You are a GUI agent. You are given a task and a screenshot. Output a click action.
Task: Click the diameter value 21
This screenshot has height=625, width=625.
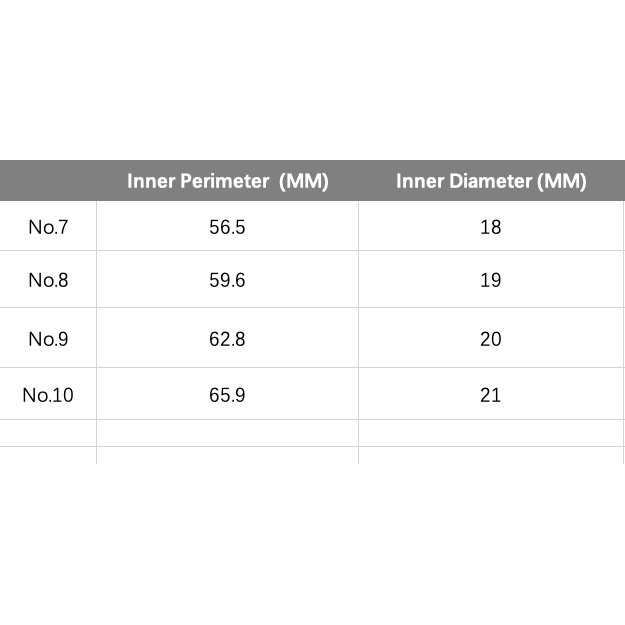coord(490,395)
